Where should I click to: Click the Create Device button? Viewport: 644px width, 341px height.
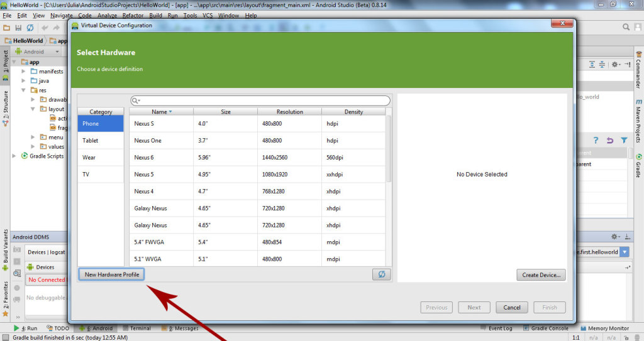541,275
